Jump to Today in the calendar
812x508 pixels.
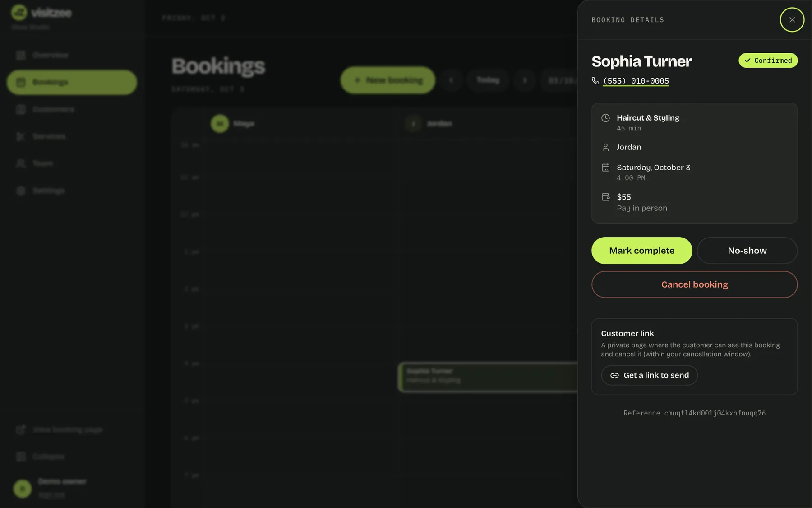(488, 80)
